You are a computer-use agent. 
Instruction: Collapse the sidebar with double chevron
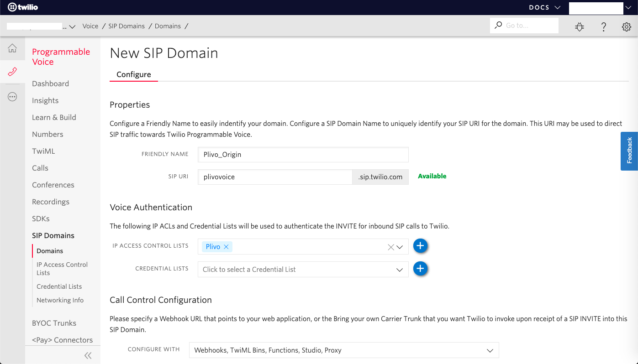[88, 355]
